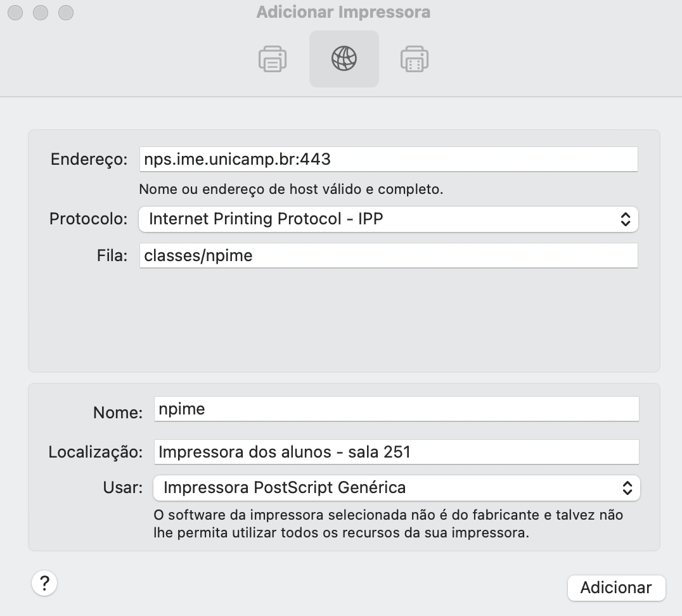Open help with the question mark button

[44, 583]
